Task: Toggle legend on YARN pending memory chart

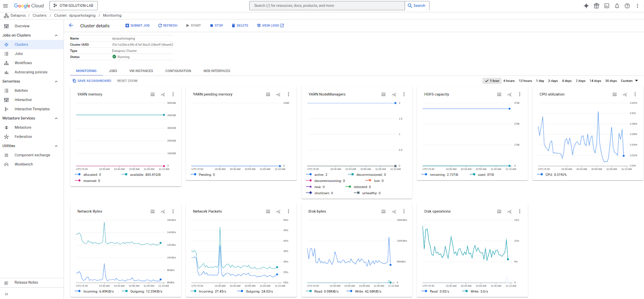Action: click(268, 94)
